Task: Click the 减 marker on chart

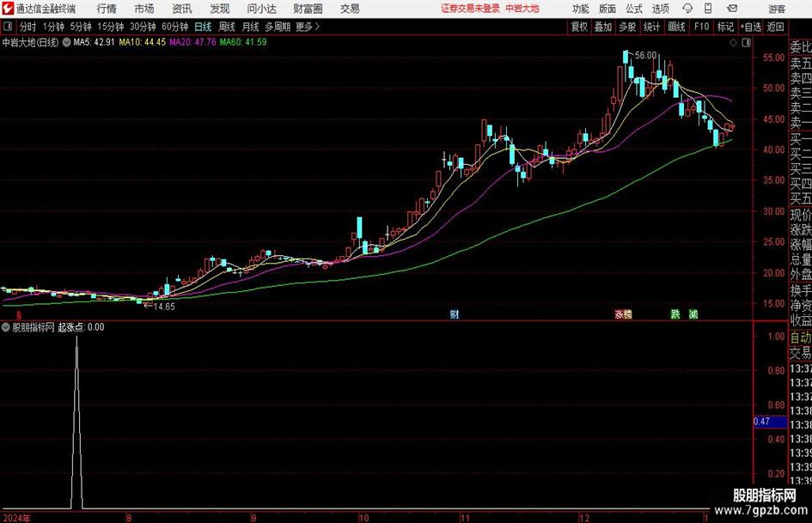Action: [693, 314]
